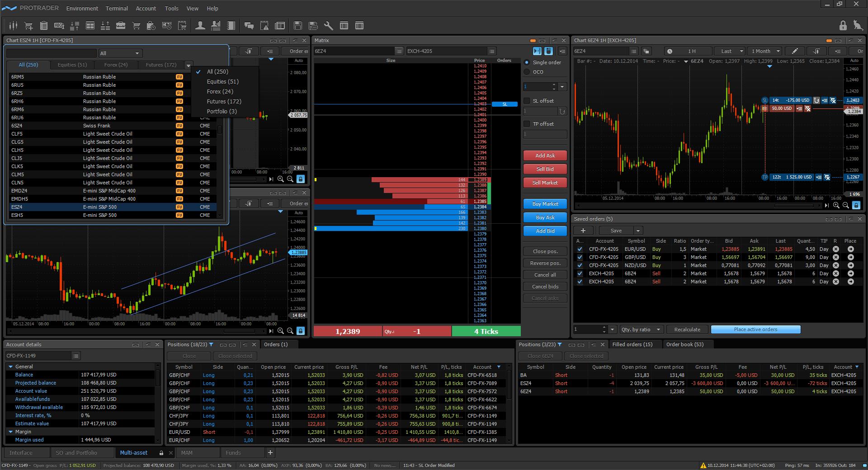Lock the terminal with the padlock icon
Screen dimensions: 868x470
tap(843, 25)
